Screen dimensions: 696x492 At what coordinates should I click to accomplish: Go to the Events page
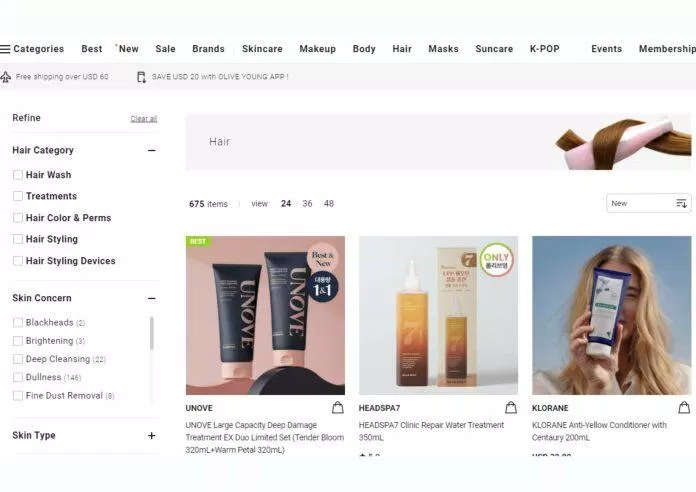coord(606,49)
